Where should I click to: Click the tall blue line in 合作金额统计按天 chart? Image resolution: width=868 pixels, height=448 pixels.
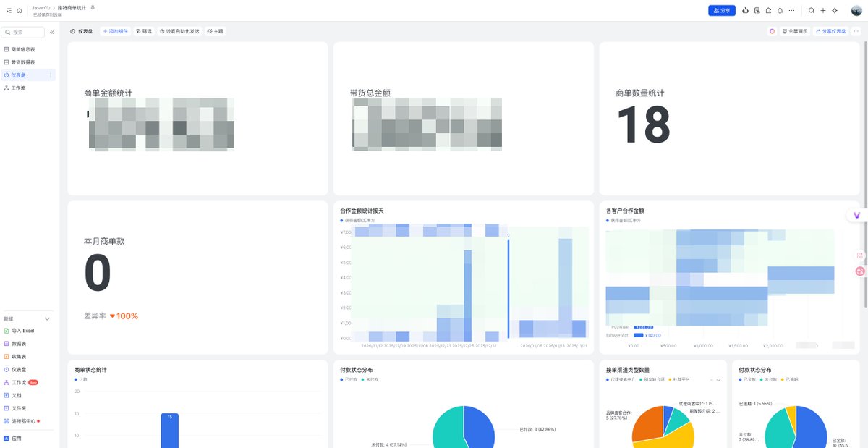509,288
